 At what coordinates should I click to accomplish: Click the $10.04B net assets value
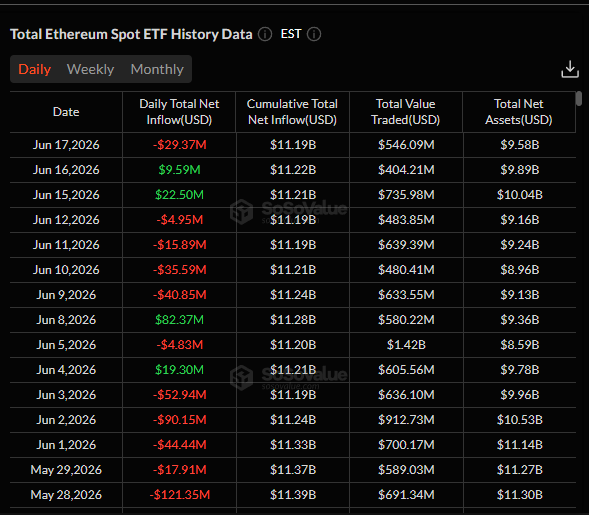pyautogui.click(x=520, y=195)
